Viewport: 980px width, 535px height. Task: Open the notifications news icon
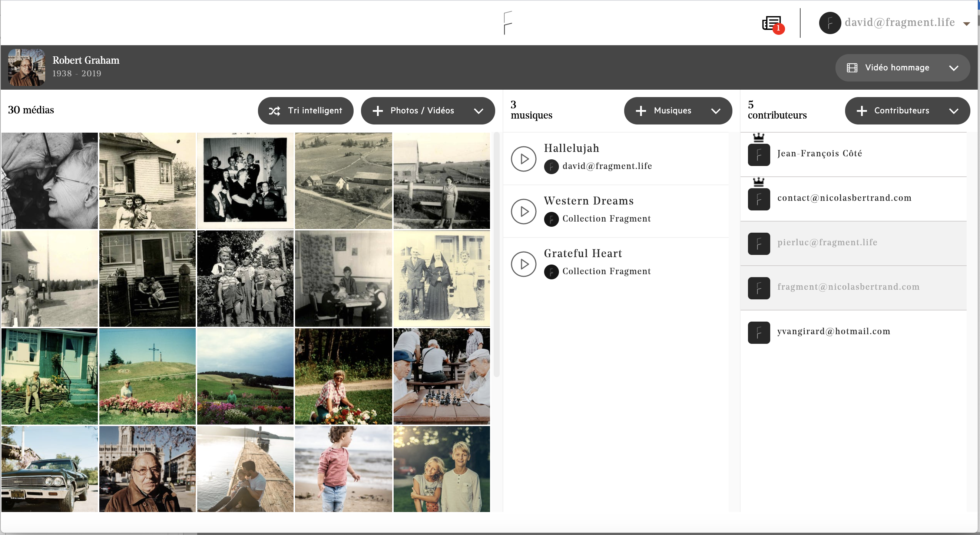point(772,24)
